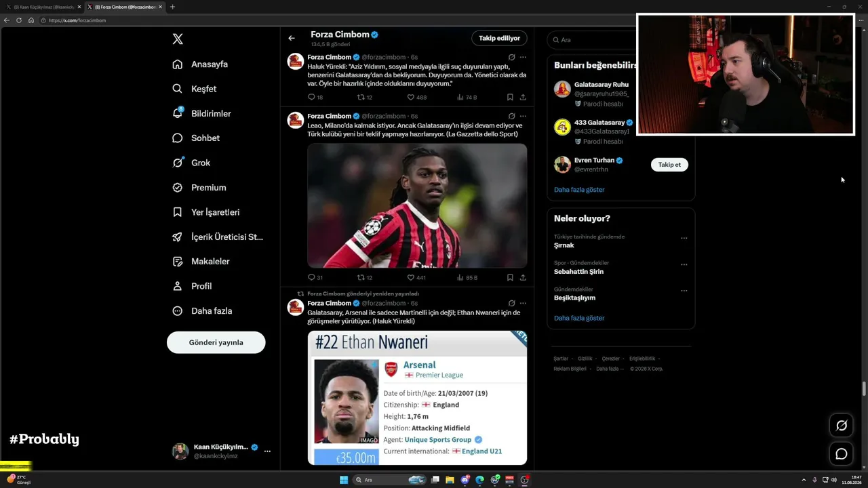The image size is (868, 488).
Task: Click the X logo in the sidebar
Action: click(178, 39)
